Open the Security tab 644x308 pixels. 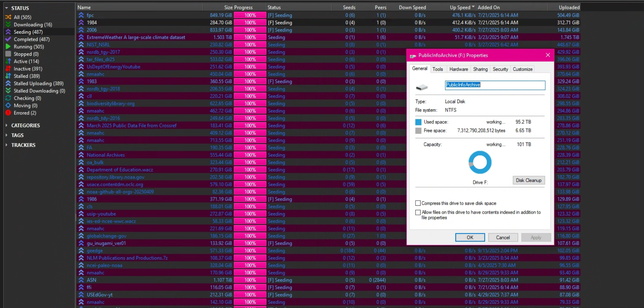tap(500, 69)
